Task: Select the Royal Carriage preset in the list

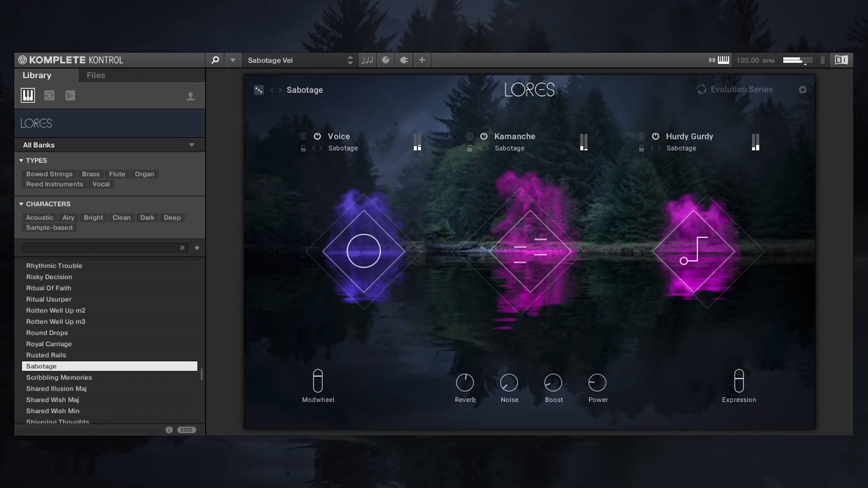Action: [x=48, y=344]
